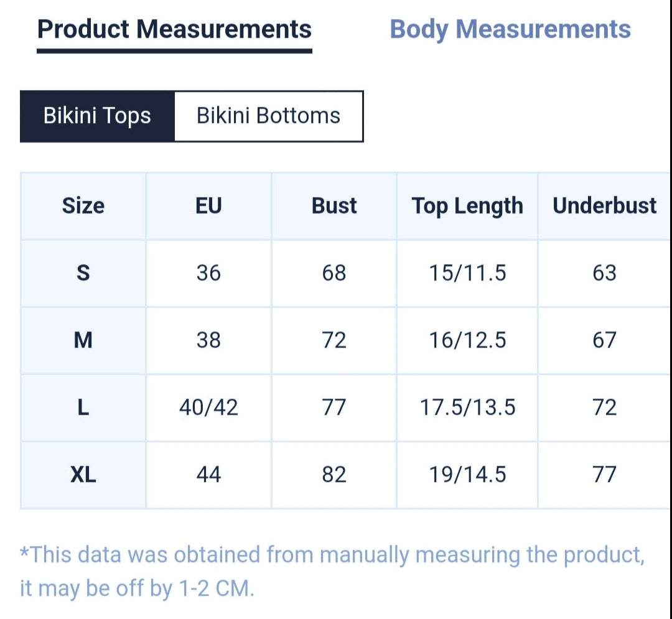The width and height of the screenshot is (672, 619).
Task: Click the 19/14.5 top length cell
Action: pyautogui.click(x=467, y=475)
